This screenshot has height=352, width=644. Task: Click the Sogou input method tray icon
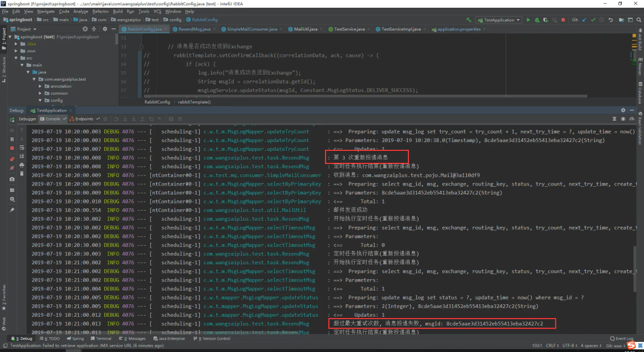(x=631, y=346)
